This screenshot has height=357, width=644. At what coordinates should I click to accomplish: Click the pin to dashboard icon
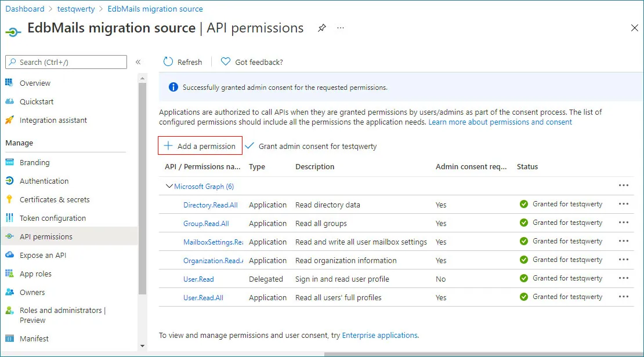click(x=322, y=28)
